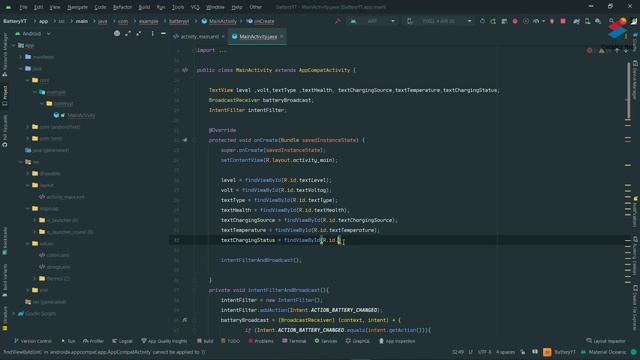This screenshot has height=360, width=640.
Task: Click the Make Project hammer icon
Action: 338,21
